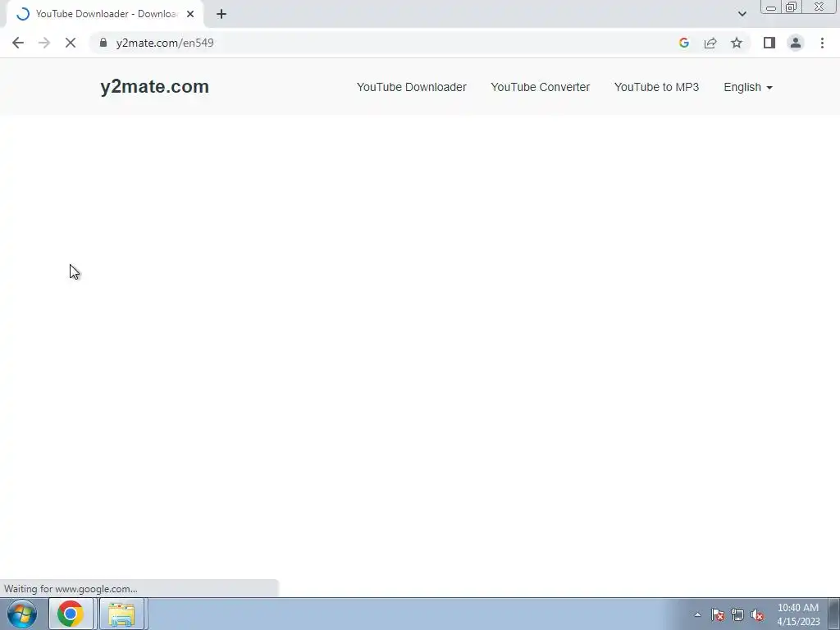Expand the English language dropdown
The height and width of the screenshot is (630, 840).
(748, 87)
